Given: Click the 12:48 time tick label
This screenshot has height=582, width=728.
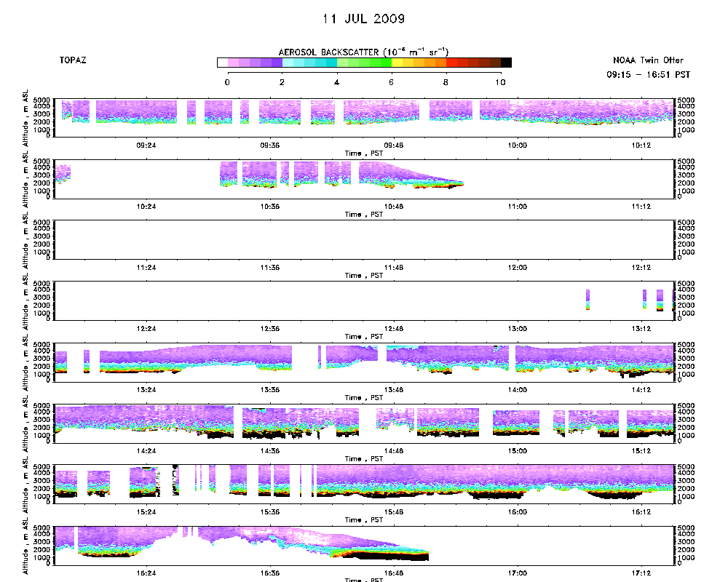Looking at the screenshot, I should click(394, 329).
